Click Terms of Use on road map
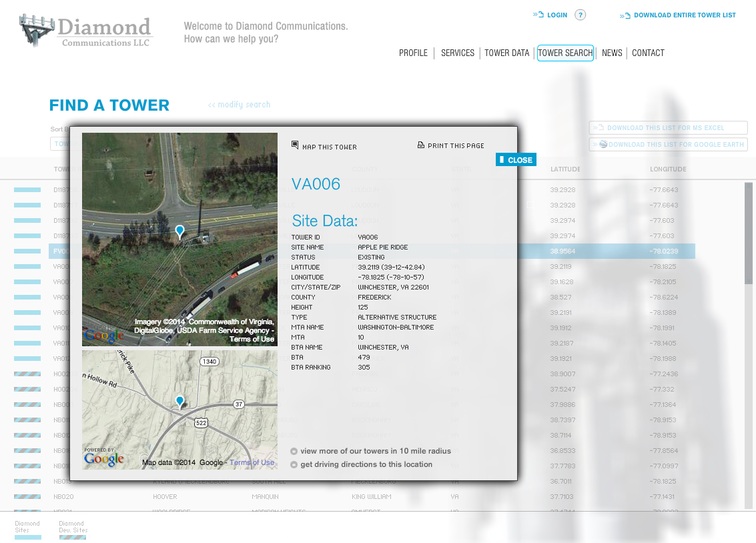The width and height of the screenshot is (756, 543). [252, 462]
